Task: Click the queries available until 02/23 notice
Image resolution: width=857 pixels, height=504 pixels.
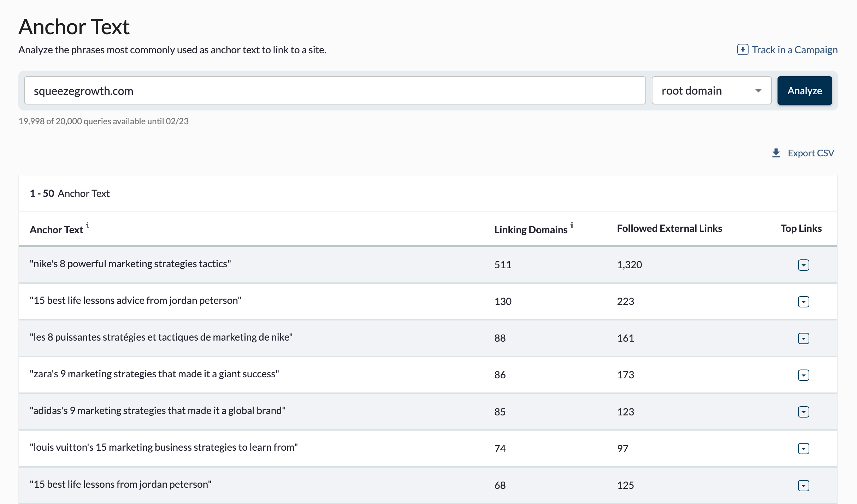Action: [x=104, y=121]
